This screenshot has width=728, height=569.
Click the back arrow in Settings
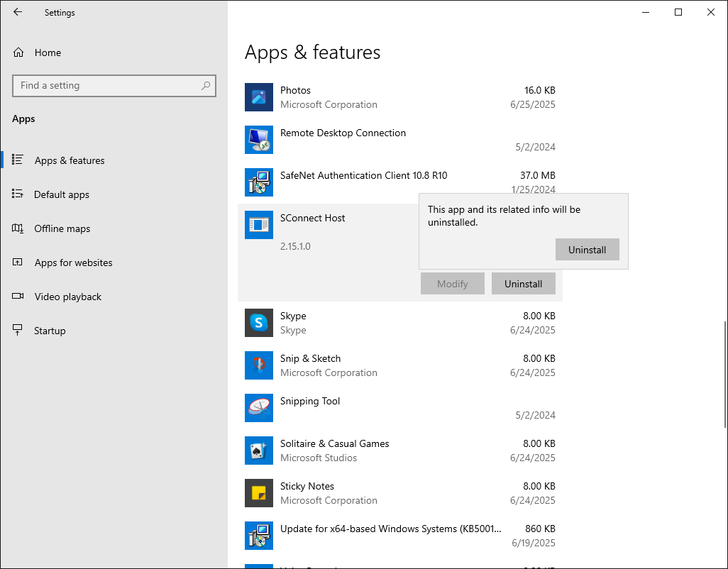[18, 12]
